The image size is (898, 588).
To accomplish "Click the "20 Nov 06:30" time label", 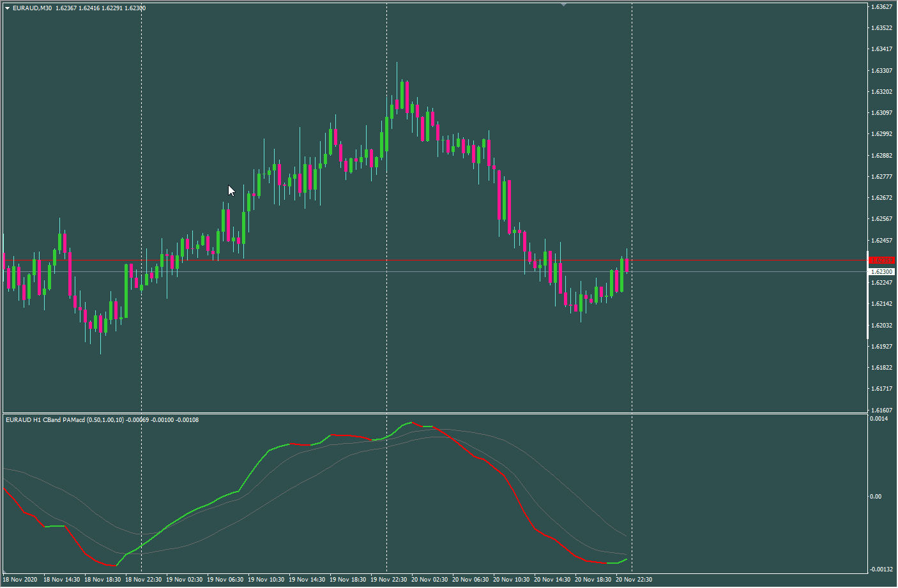I will click(x=471, y=580).
